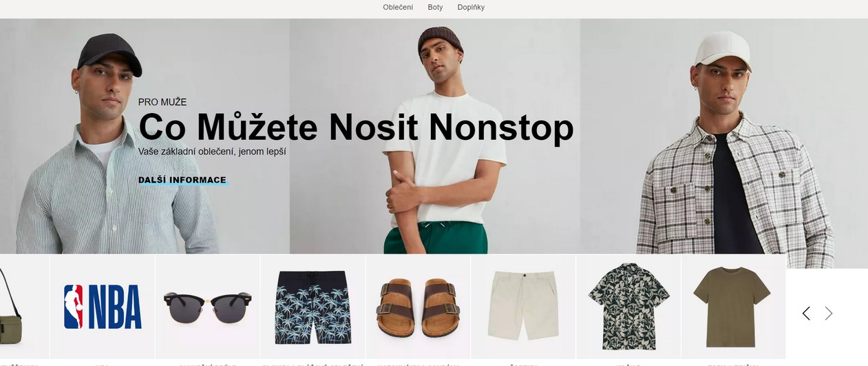Open the Doplňky menu item
The image size is (868, 366).
pyautogui.click(x=471, y=8)
